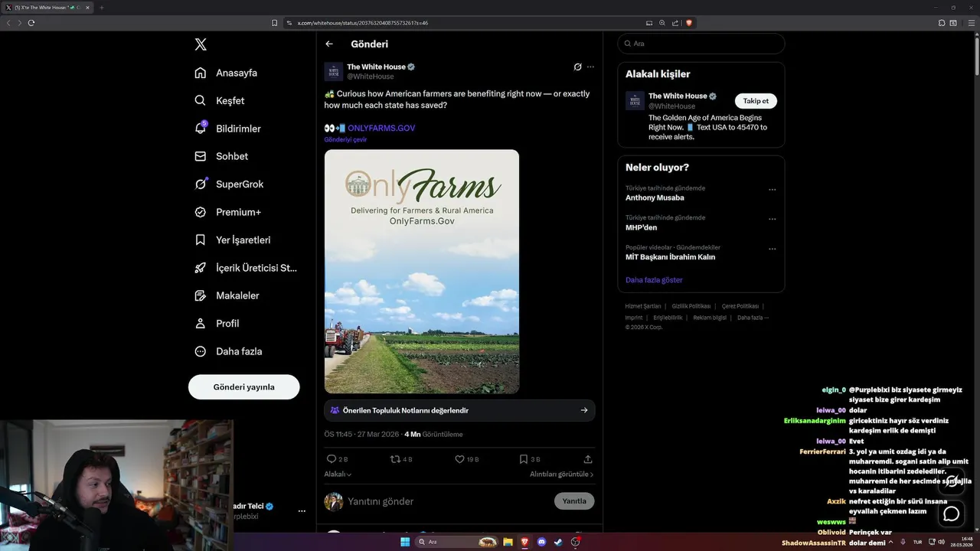The height and width of the screenshot is (551, 980).
Task: Click Gönderiyi çevir translate link
Action: [345, 140]
